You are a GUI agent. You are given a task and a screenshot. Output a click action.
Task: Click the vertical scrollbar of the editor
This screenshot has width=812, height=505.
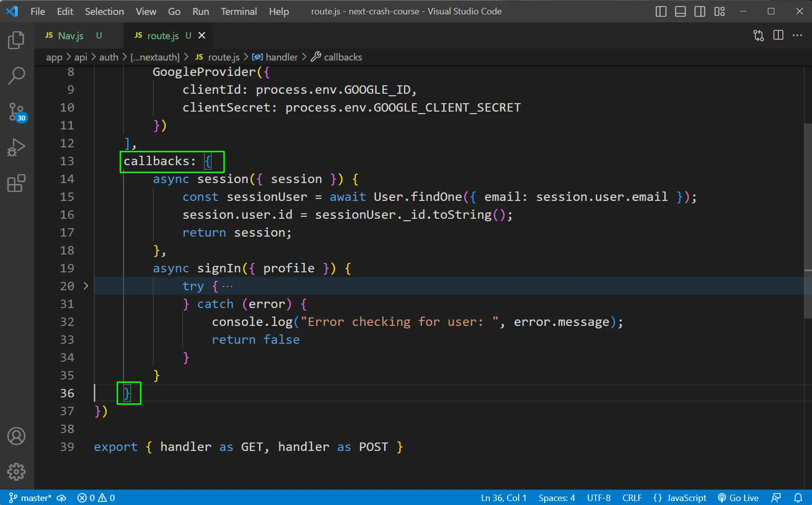(808, 221)
